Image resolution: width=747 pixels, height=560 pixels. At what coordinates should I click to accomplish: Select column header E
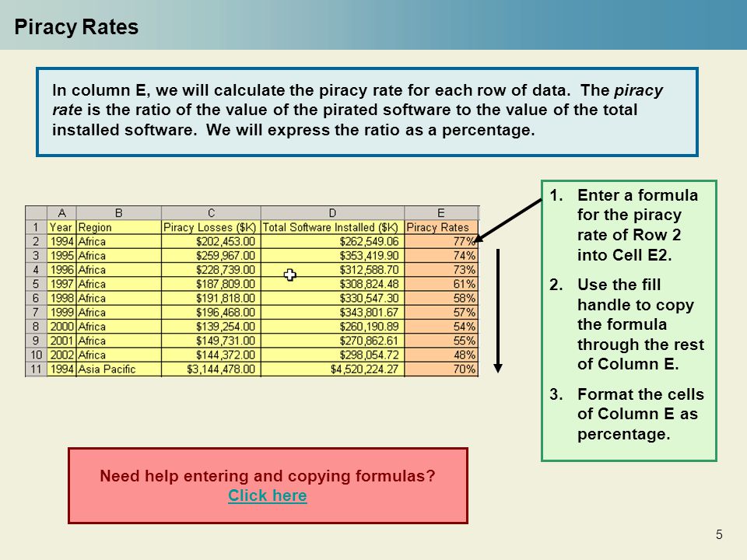(x=441, y=213)
